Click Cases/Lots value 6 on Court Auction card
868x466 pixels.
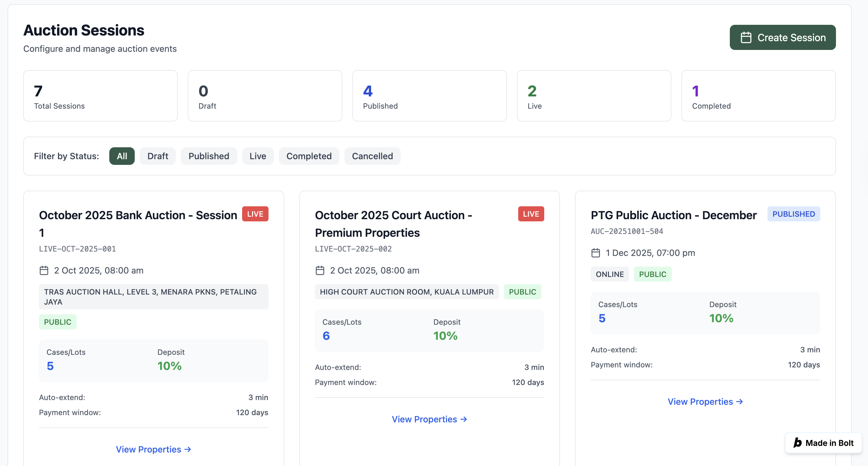pos(326,336)
